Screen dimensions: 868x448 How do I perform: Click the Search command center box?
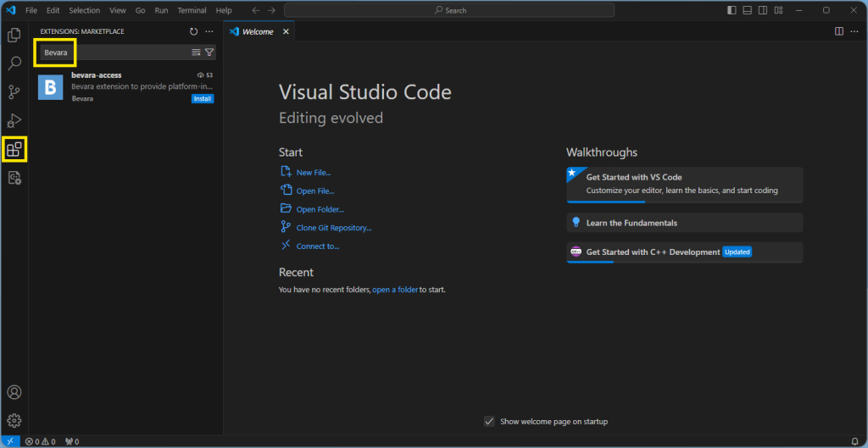(x=449, y=10)
